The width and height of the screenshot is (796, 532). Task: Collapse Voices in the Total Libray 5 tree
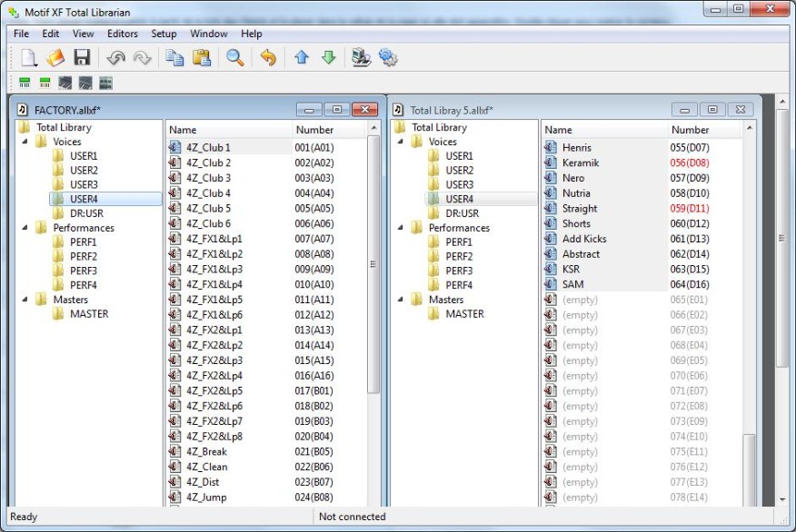coord(400,142)
